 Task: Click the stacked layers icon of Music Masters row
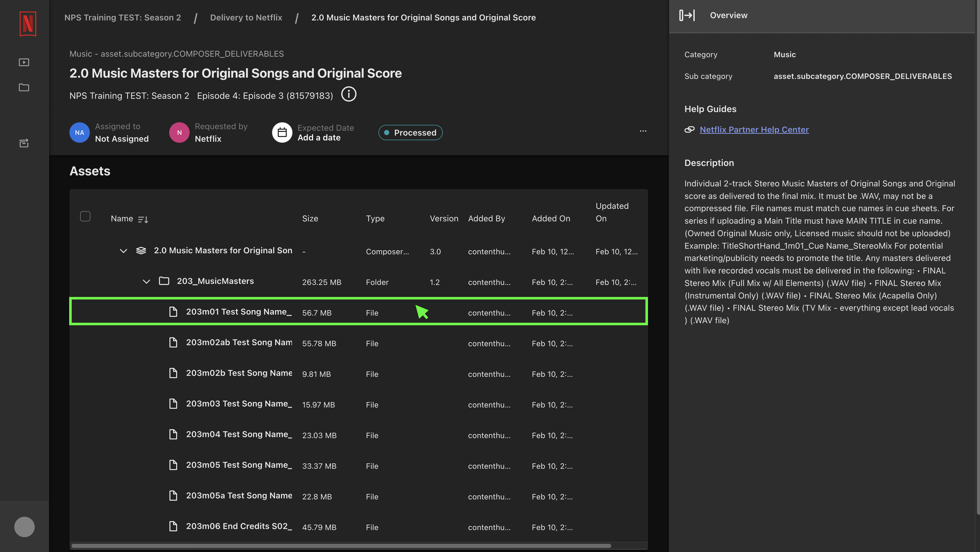pyautogui.click(x=141, y=250)
